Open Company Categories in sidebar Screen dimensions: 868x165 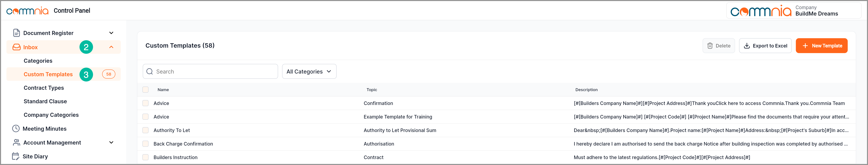click(51, 115)
